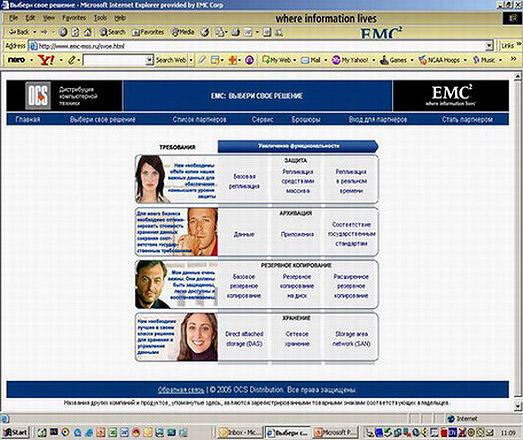The height and width of the screenshot is (440, 523).
Task: Click the Брошюры navigation link
Action: click(306, 119)
